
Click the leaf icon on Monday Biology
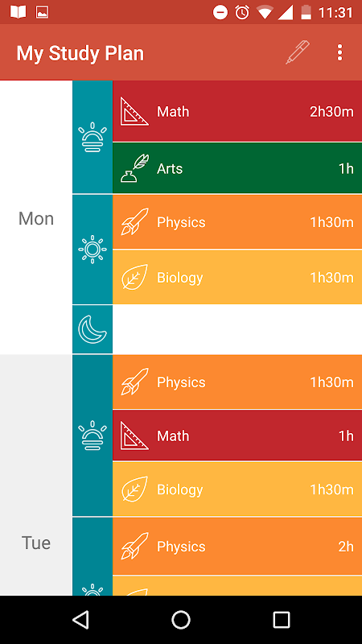(x=134, y=277)
